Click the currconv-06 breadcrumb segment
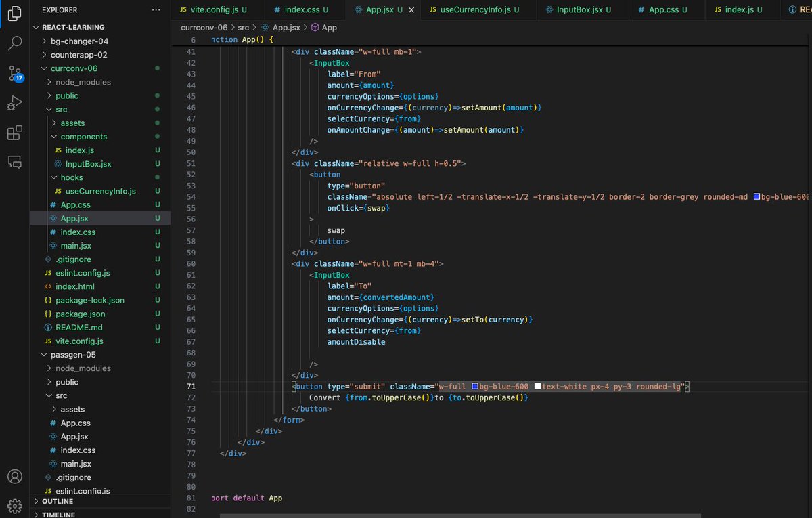This screenshot has height=518, width=812. tap(205, 28)
